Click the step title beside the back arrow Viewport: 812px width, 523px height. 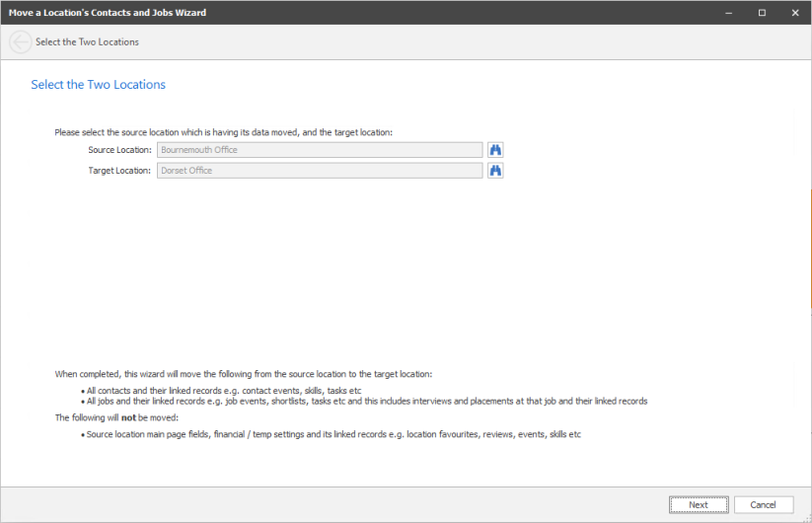tap(87, 42)
